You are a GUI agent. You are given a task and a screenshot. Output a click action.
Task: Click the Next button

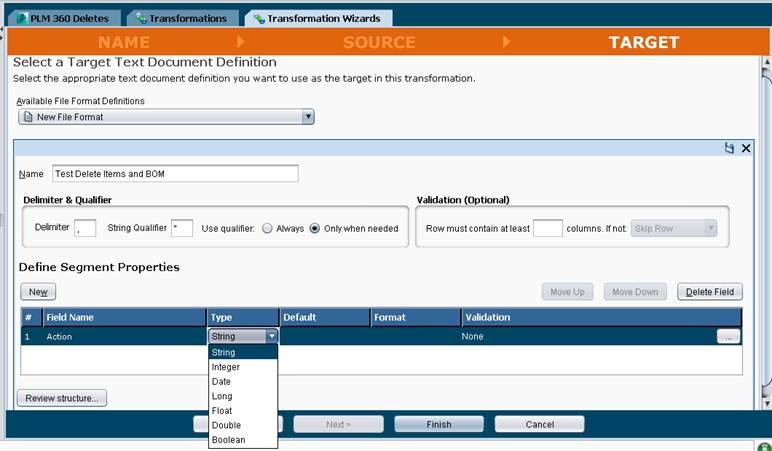tap(338, 424)
